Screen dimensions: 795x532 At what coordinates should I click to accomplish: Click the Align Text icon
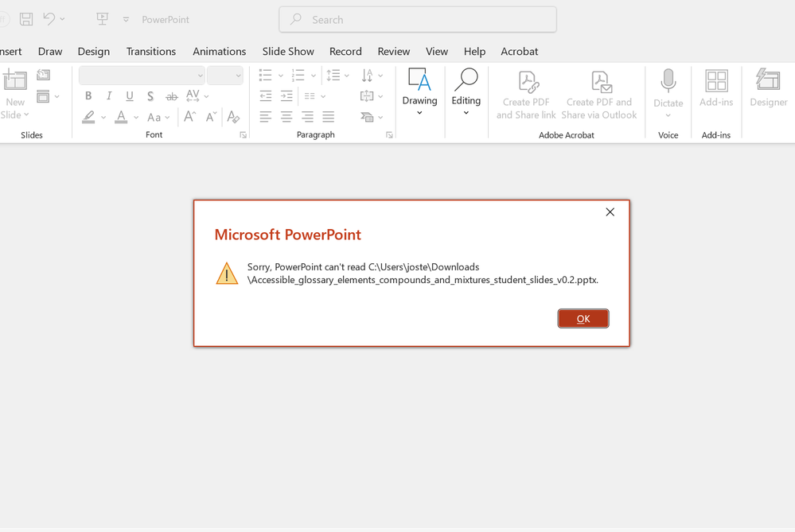pyautogui.click(x=367, y=95)
